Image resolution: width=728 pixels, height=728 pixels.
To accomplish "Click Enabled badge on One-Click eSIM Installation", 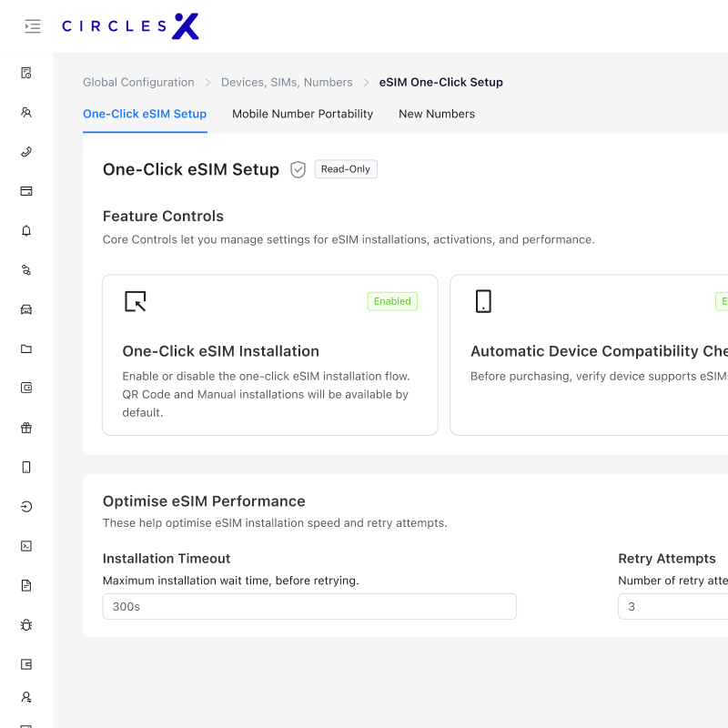I will [x=392, y=301].
